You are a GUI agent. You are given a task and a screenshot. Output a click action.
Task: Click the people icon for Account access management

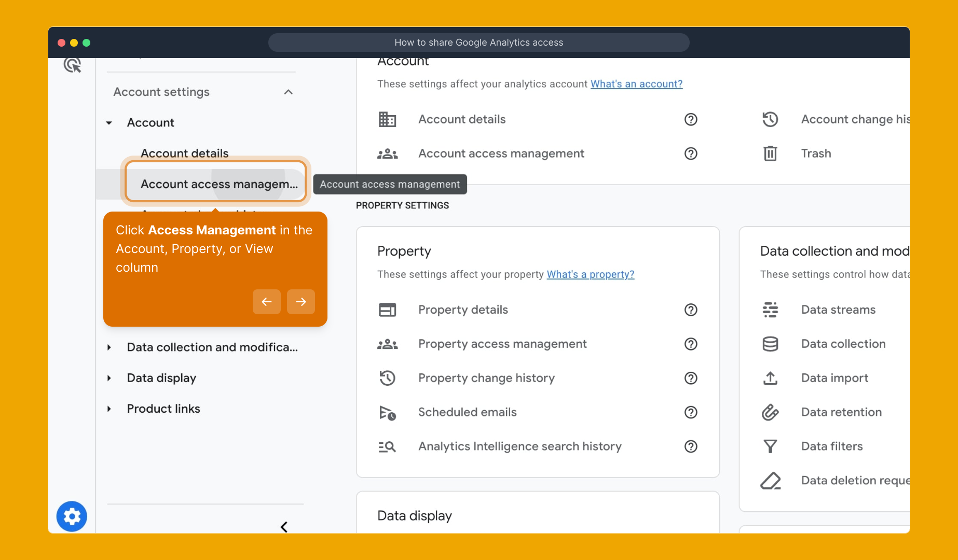click(x=388, y=153)
